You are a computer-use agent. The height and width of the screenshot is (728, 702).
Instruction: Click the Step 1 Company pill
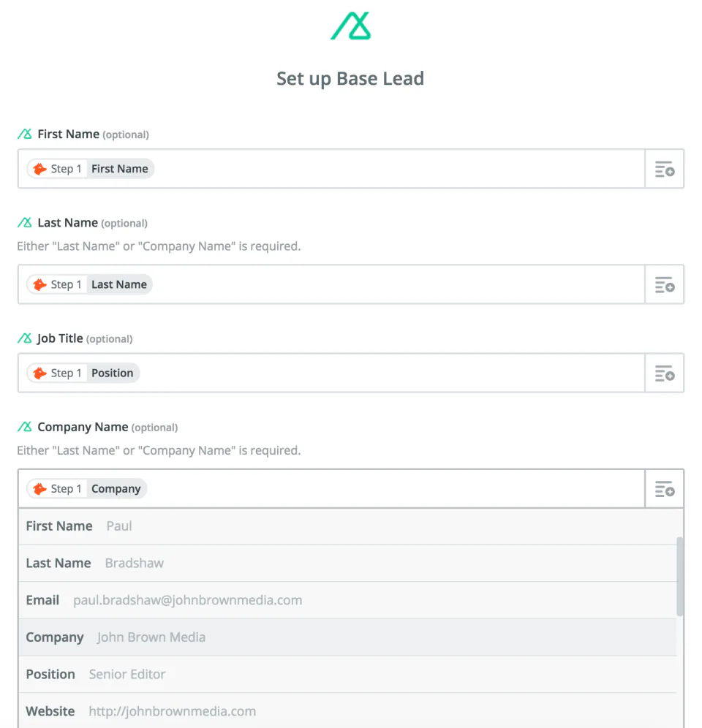point(87,488)
